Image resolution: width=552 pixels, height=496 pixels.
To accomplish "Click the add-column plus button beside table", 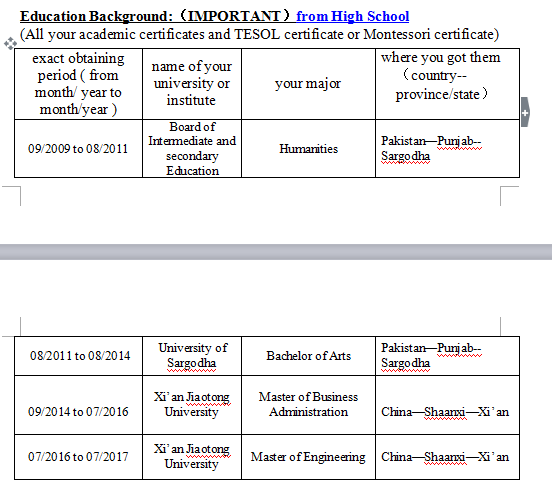I will click(x=525, y=113).
